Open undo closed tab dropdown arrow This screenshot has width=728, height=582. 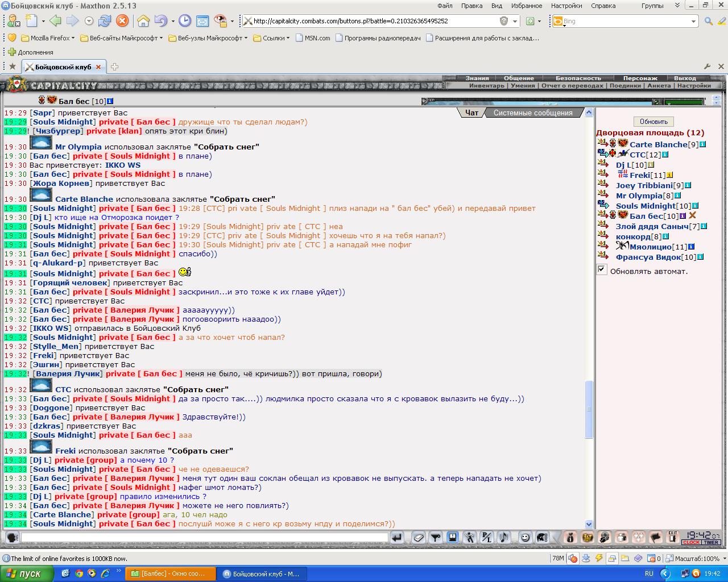click(172, 22)
